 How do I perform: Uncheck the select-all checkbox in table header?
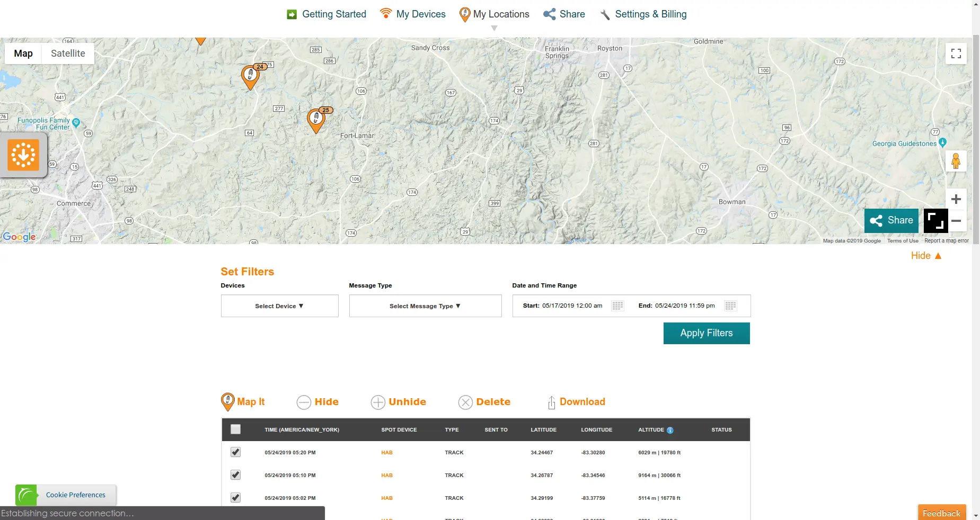[x=235, y=429]
